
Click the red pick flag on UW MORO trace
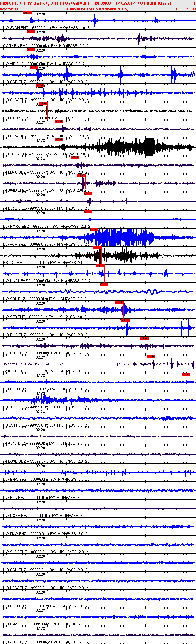pyautogui.click(x=87, y=212)
